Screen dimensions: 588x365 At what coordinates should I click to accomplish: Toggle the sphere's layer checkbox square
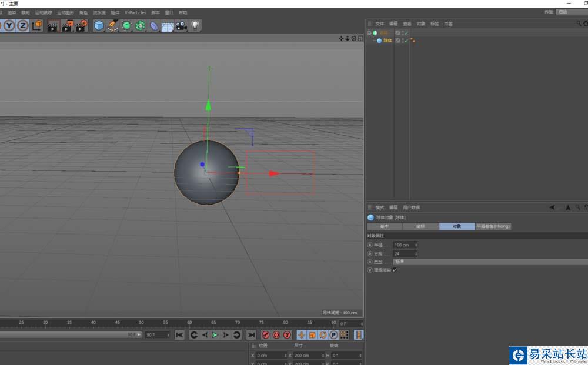[397, 41]
